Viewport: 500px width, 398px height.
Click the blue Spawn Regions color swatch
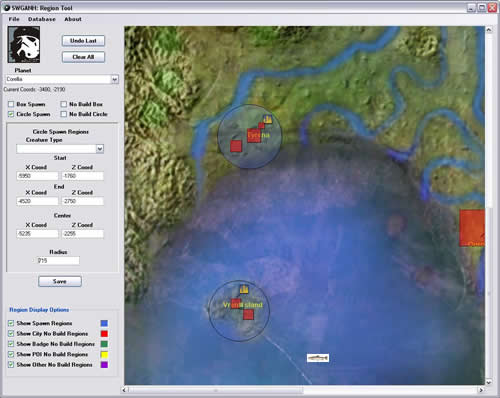click(x=104, y=323)
